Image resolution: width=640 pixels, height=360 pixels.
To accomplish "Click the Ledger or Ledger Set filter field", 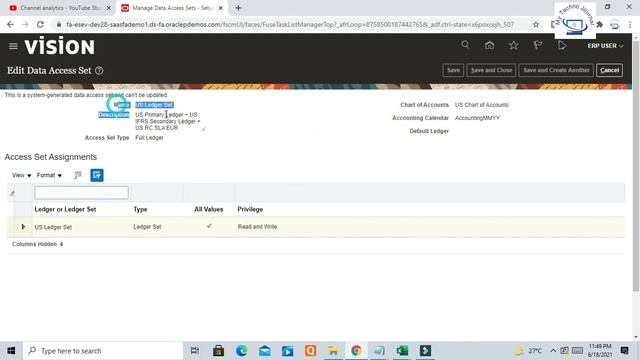I will (x=82, y=193).
